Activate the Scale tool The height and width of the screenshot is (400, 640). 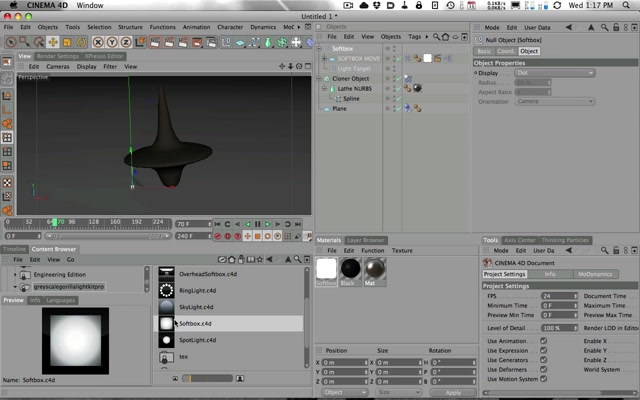67,42
